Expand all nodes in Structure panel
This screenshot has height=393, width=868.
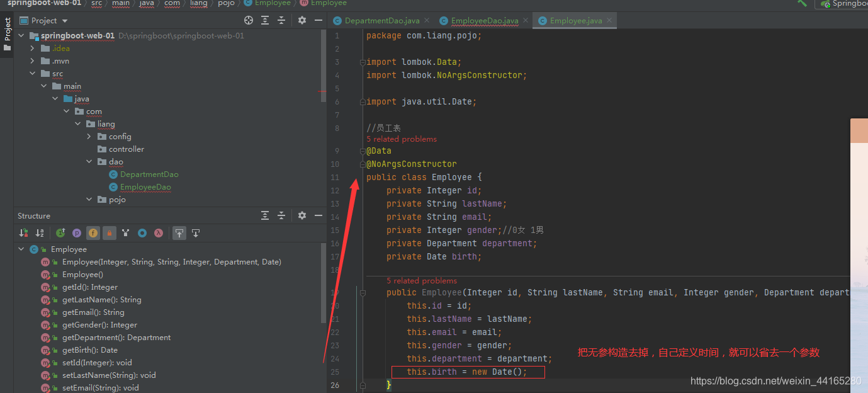(265, 215)
